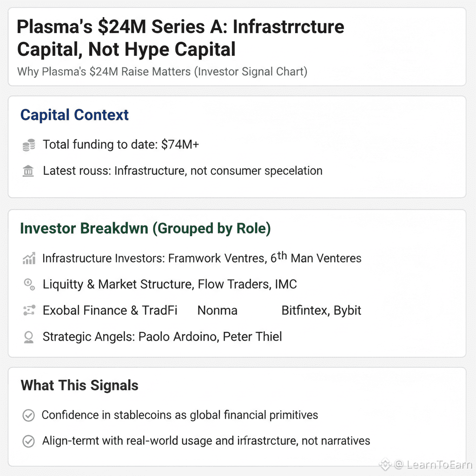Click the Bitfintex, Bybit text

coord(321,311)
